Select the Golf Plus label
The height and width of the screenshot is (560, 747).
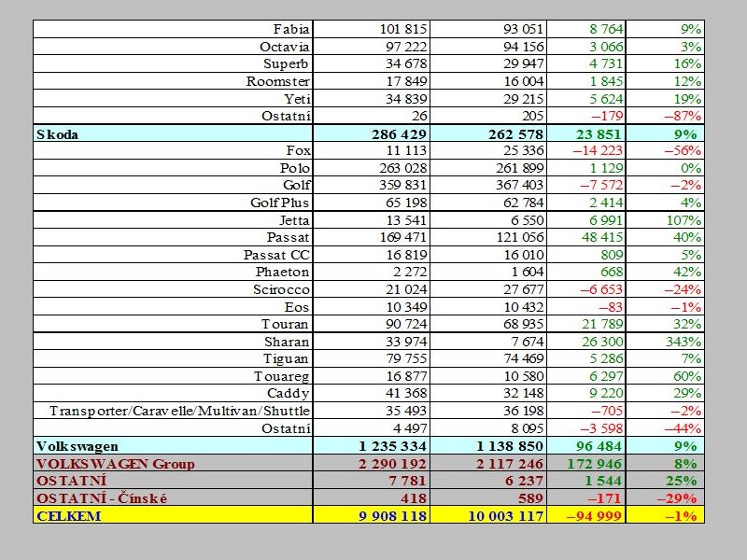pyautogui.click(x=279, y=203)
